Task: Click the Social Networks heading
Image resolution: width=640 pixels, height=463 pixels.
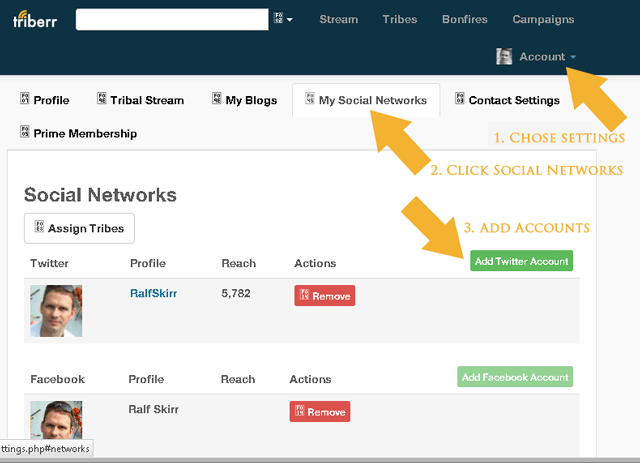Action: 100,195
